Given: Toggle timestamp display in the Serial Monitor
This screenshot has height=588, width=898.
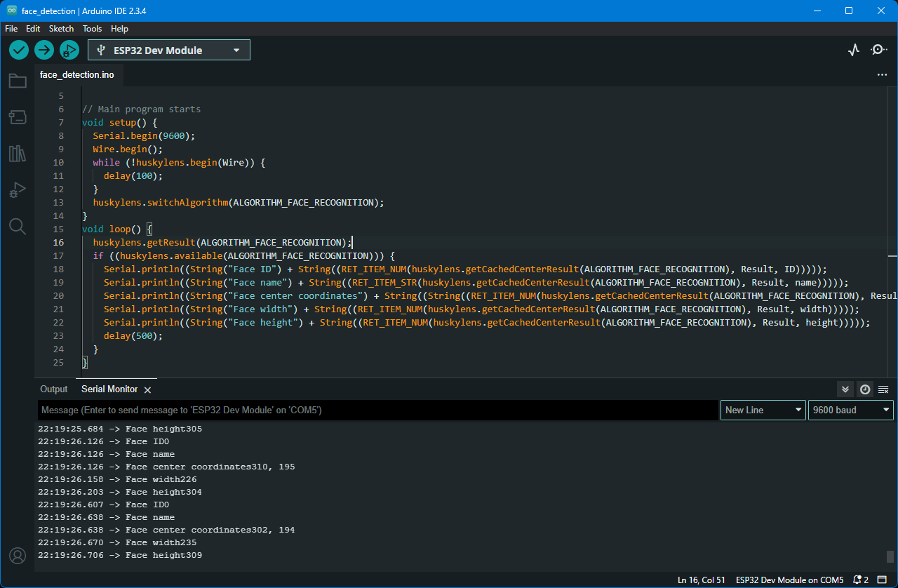Looking at the screenshot, I should (865, 389).
